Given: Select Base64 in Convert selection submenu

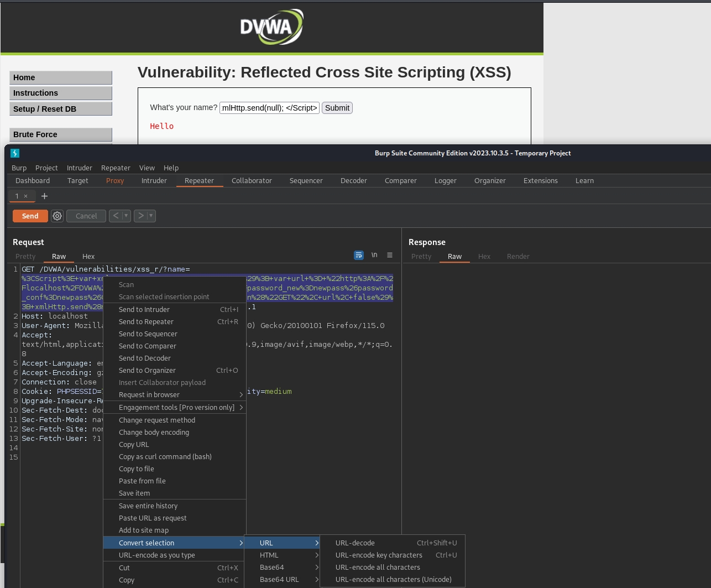Looking at the screenshot, I should 272,567.
